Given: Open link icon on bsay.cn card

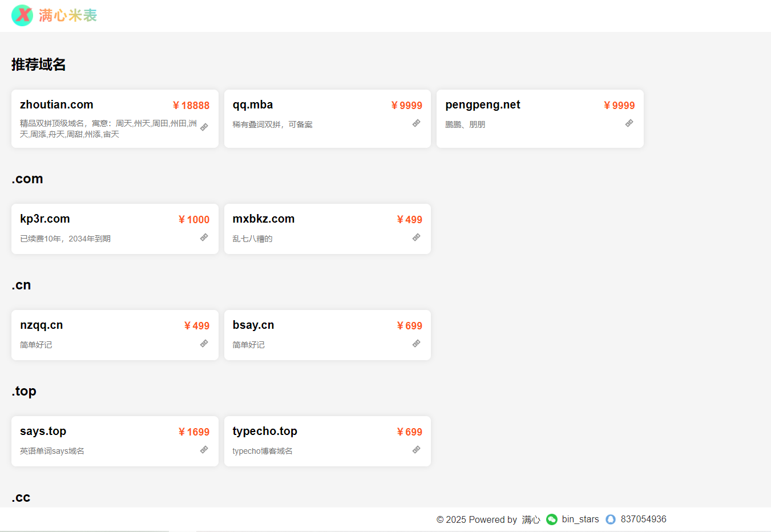Looking at the screenshot, I should pyautogui.click(x=417, y=344).
